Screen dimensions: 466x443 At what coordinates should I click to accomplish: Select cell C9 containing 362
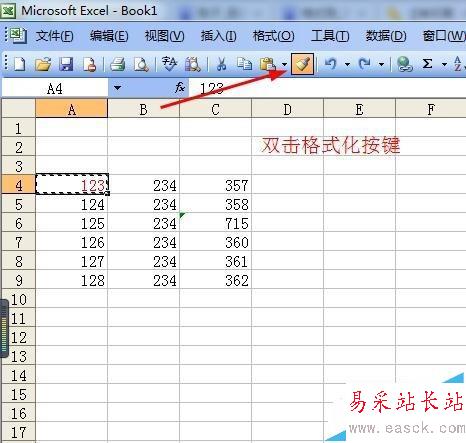pyautogui.click(x=215, y=280)
